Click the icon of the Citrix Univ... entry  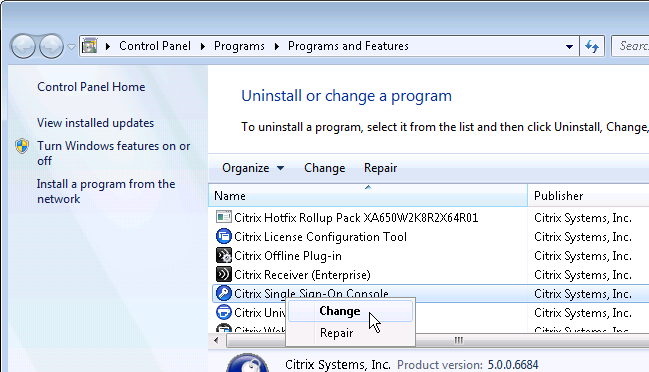click(x=224, y=312)
